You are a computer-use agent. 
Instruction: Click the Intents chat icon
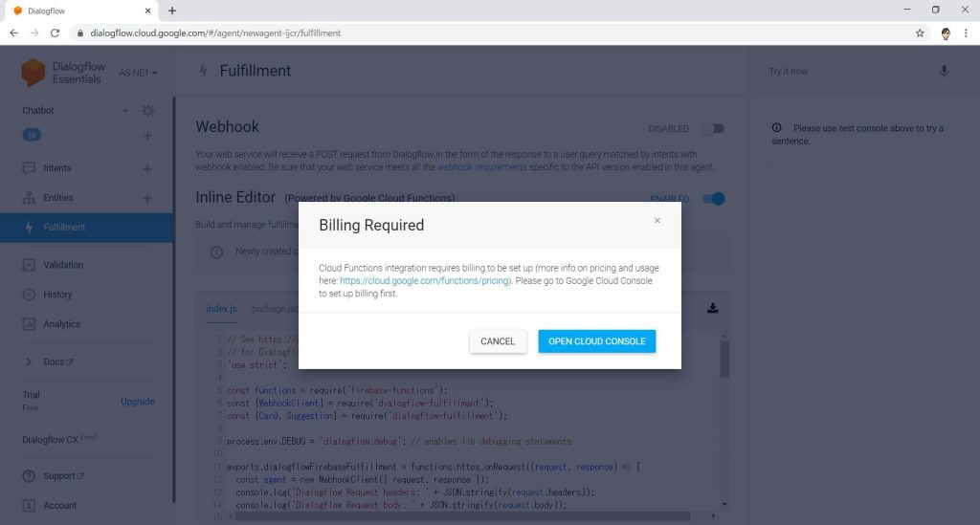(29, 168)
